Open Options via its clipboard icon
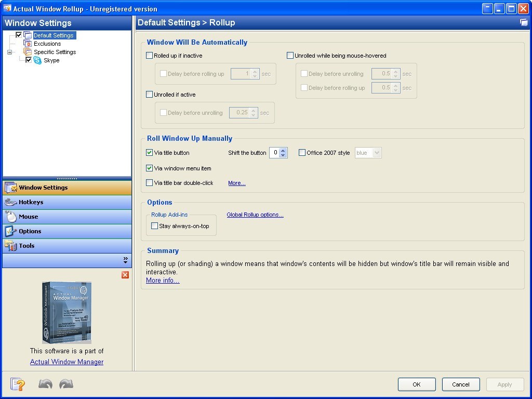This screenshot has height=399, width=532. (x=10, y=231)
